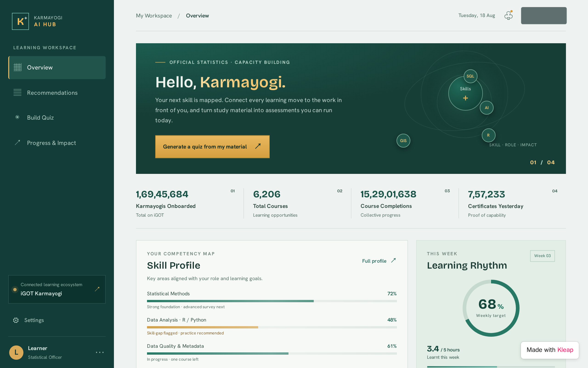588x368 pixels.
Task: Open the Full profile link
Action: pyautogui.click(x=379, y=261)
